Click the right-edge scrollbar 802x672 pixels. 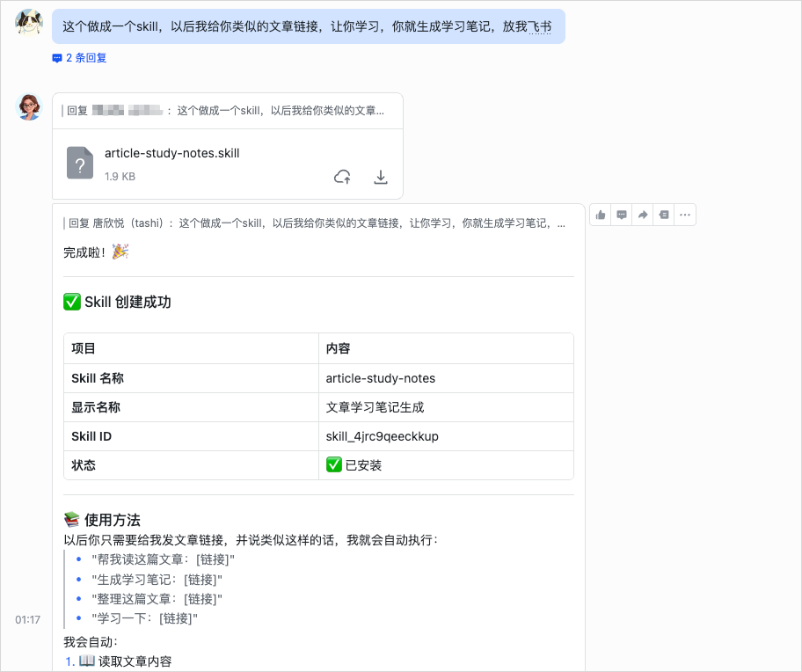coord(797,334)
